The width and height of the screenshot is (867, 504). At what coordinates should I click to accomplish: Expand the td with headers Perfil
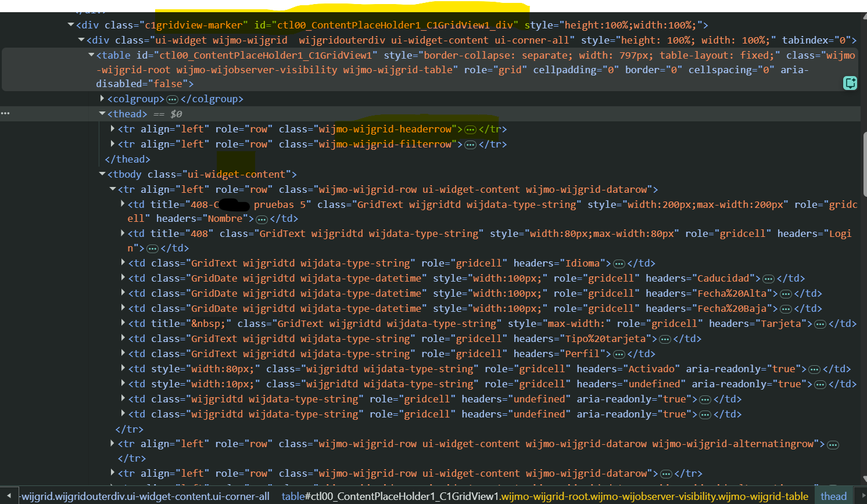coord(123,353)
